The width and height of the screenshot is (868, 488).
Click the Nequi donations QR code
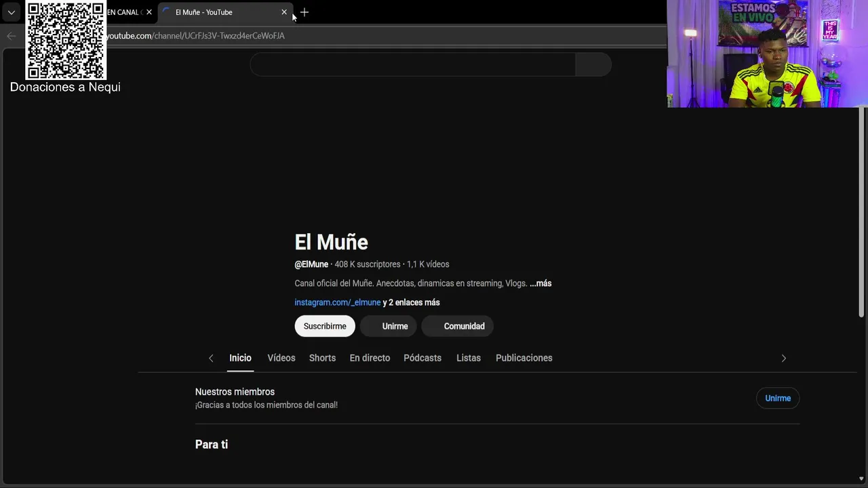[x=66, y=40]
